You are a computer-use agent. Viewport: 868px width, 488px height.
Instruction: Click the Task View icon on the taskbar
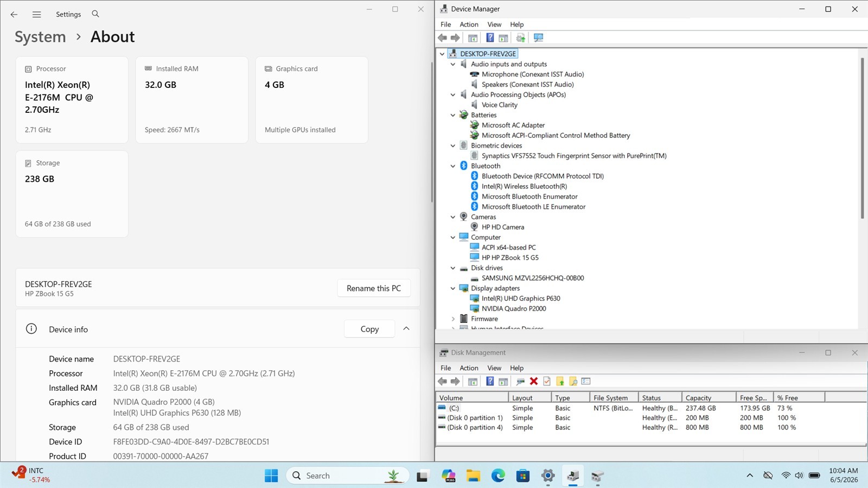point(423,476)
